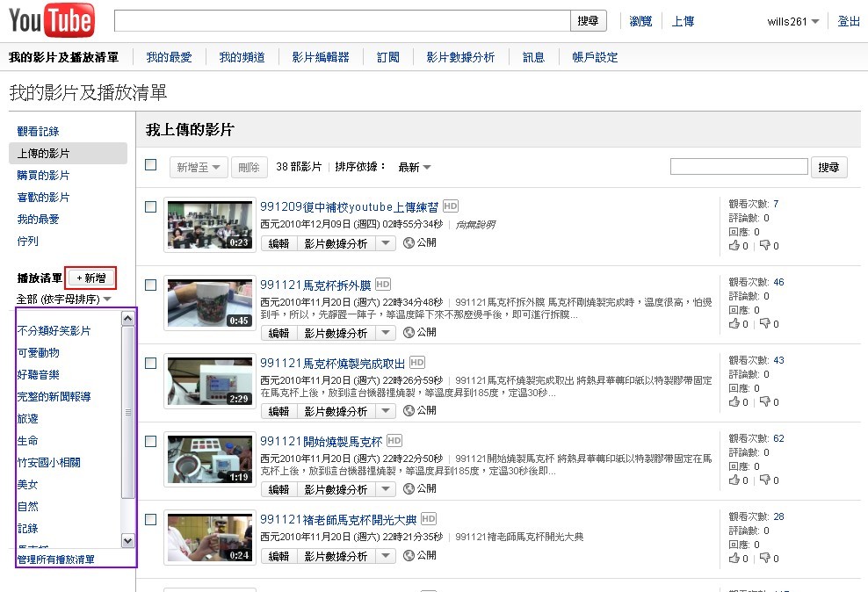Viewport: 868px width, 592px height.
Task: Click thumbs-up icon for 991121馬克杯燒製完成取出
Action: click(x=734, y=401)
